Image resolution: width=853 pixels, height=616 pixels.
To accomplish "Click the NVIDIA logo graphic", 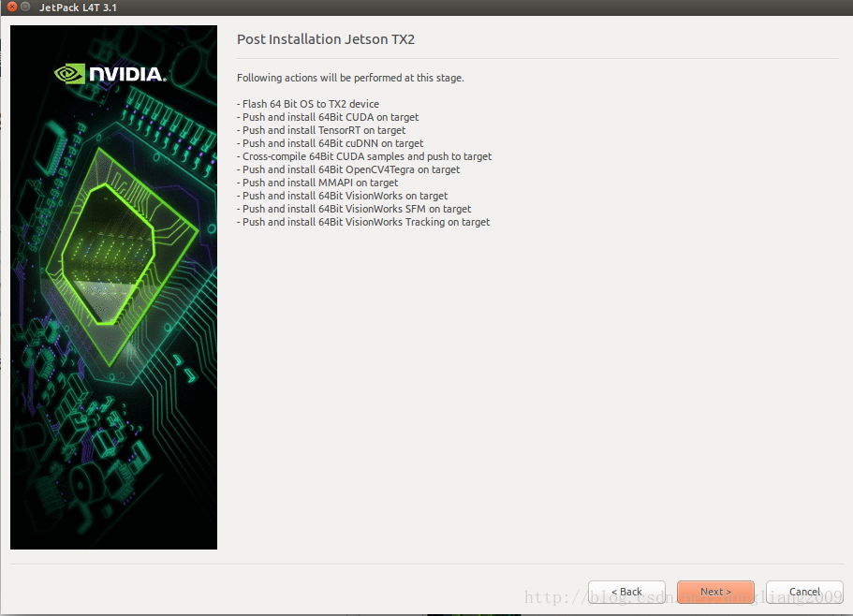I will coord(112,73).
